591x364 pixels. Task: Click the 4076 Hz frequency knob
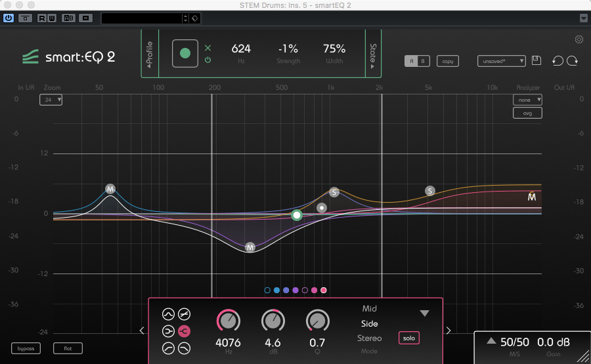[229, 321]
